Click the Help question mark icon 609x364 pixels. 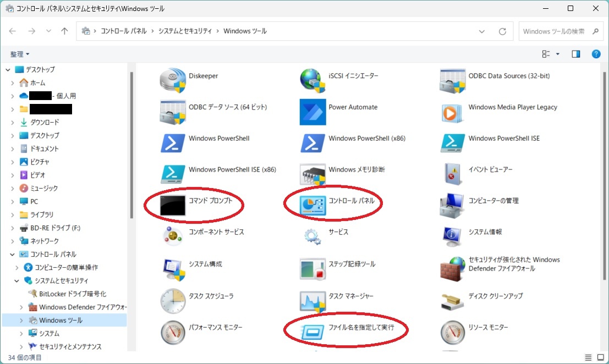[x=596, y=54]
